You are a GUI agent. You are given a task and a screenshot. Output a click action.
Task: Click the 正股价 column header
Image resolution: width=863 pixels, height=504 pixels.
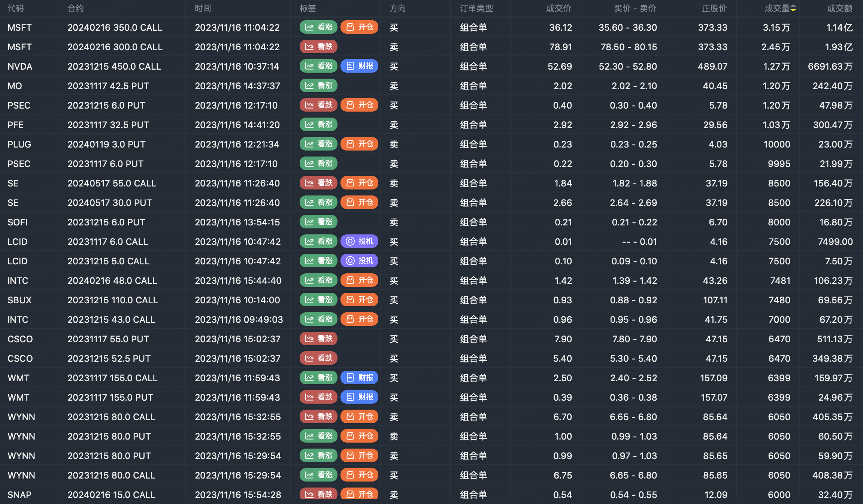pos(714,8)
